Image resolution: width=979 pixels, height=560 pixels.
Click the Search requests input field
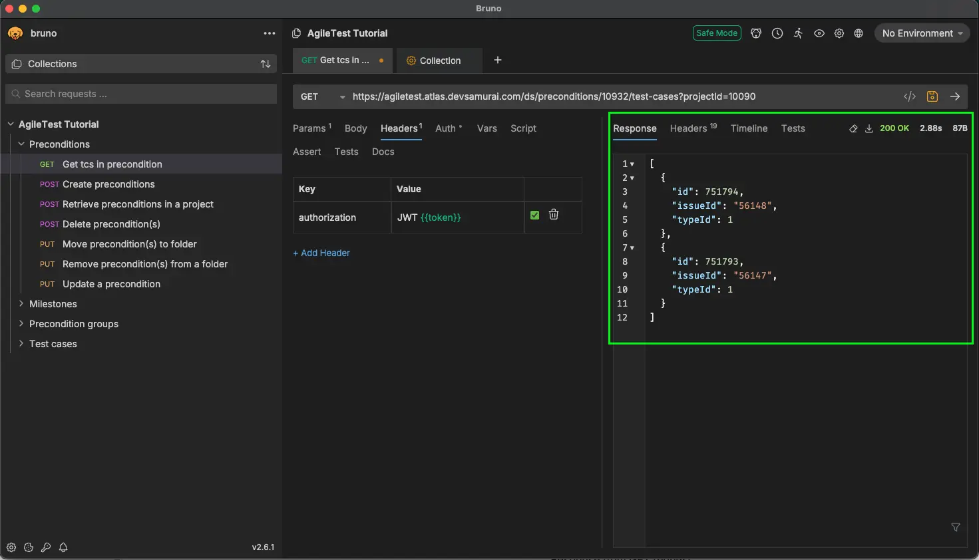(141, 94)
